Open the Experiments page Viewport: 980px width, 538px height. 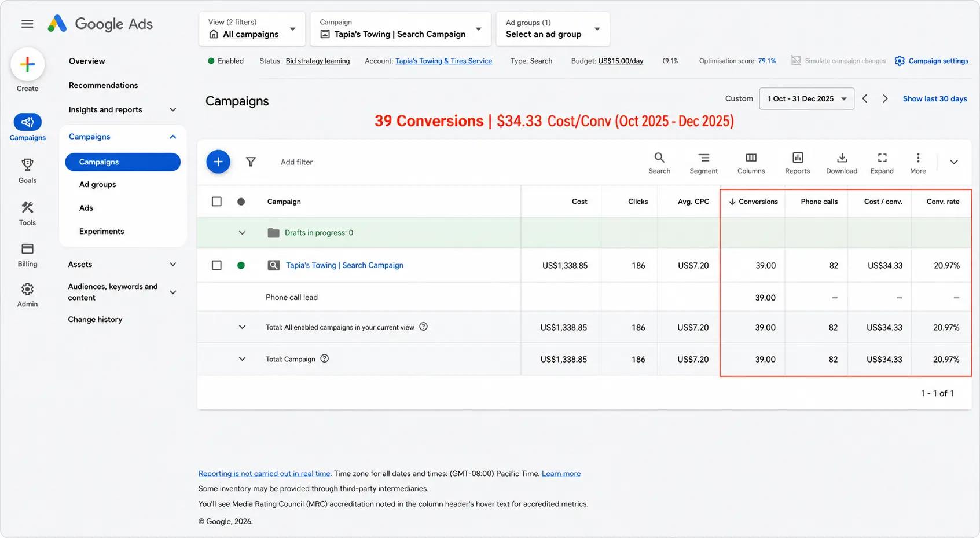coord(102,231)
